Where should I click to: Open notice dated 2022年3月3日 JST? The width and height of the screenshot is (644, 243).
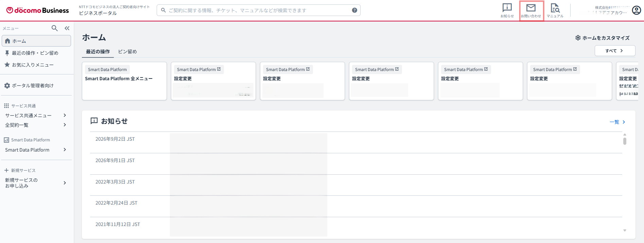coord(356,185)
